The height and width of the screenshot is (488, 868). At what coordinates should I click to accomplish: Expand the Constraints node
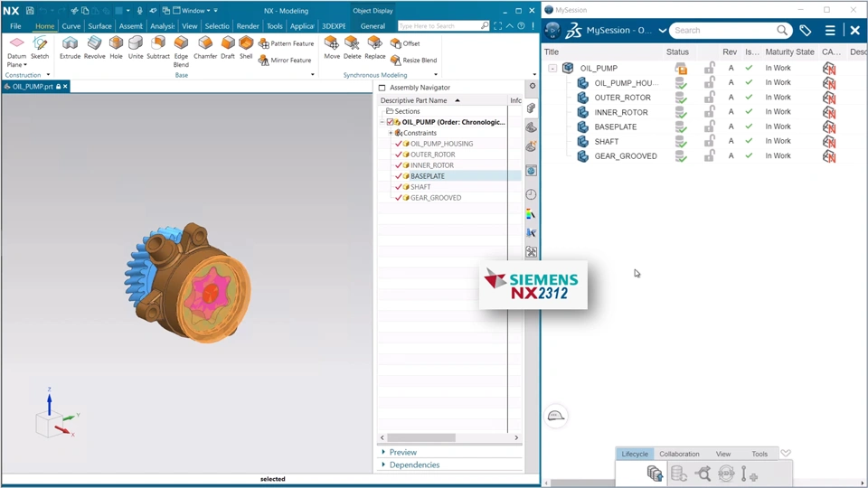tap(391, 133)
